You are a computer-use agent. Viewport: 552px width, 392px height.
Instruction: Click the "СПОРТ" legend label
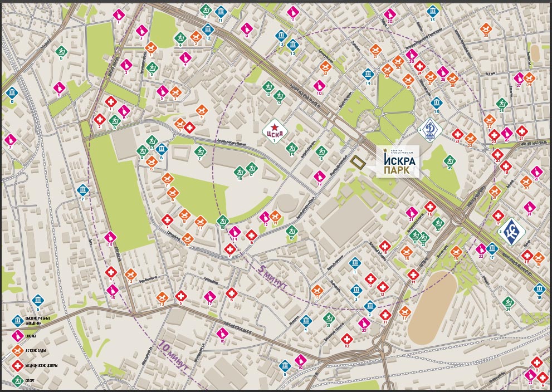(30, 381)
